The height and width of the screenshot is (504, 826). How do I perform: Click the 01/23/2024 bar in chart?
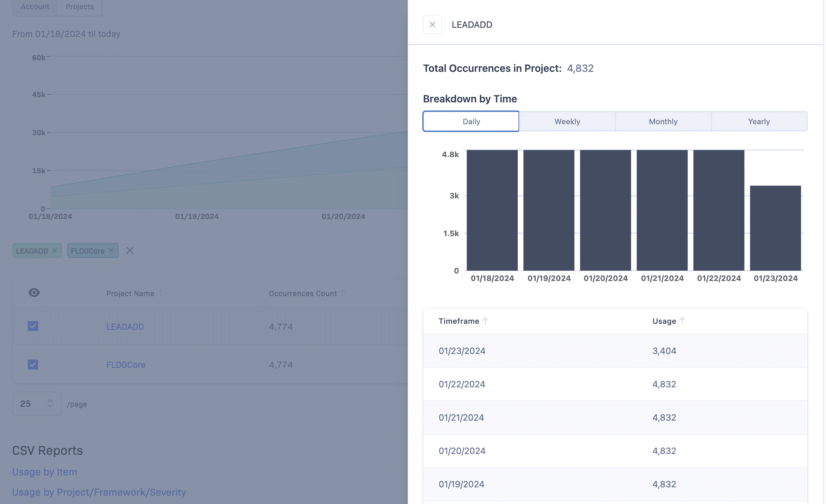point(775,228)
